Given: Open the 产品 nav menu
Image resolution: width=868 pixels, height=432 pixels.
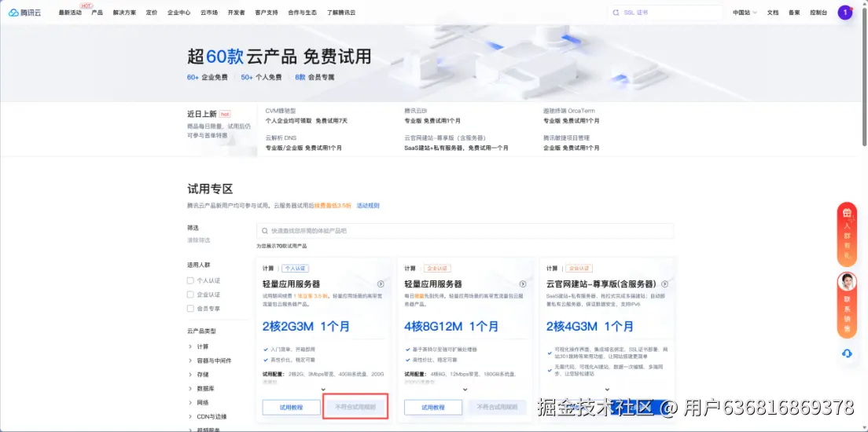Looking at the screenshot, I should [x=97, y=12].
